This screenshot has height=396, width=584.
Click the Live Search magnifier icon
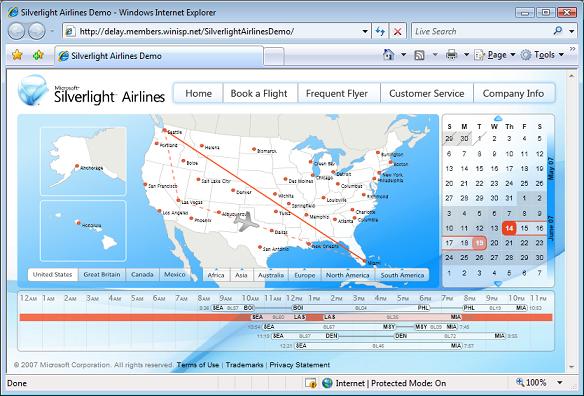(558, 31)
